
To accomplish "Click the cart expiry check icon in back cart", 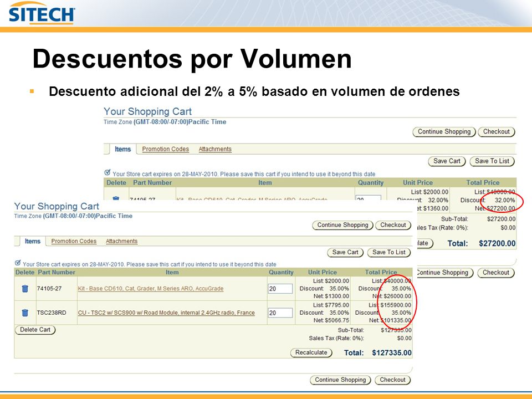I will click(107, 172).
